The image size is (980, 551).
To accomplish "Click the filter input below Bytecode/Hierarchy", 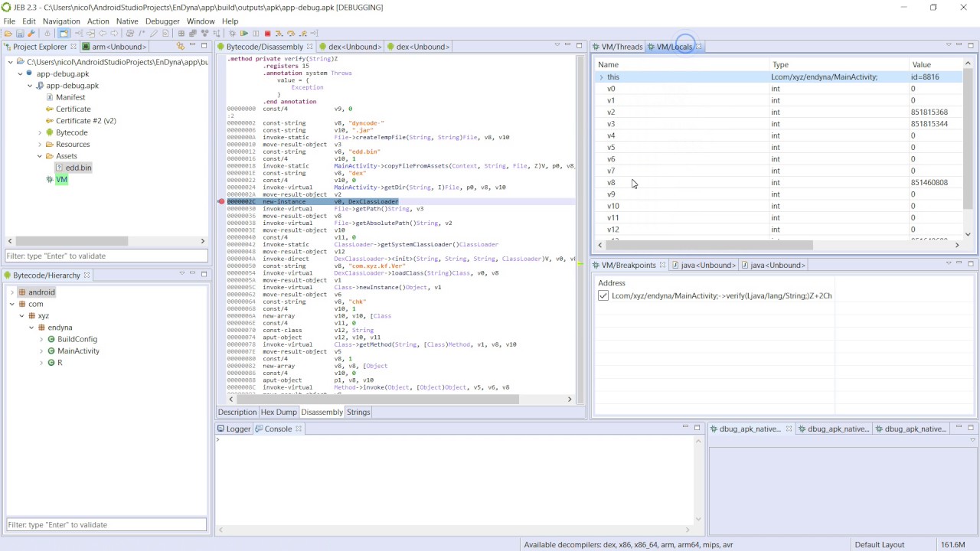I will click(106, 524).
